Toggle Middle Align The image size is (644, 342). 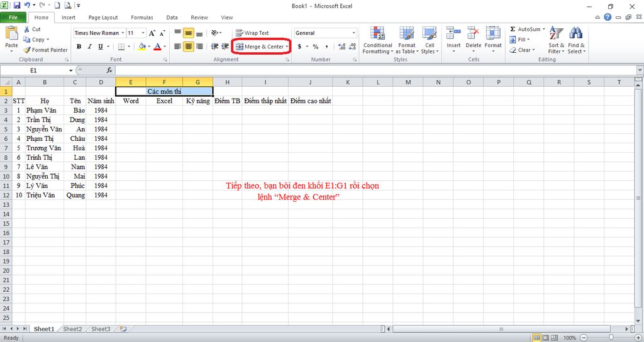point(189,33)
